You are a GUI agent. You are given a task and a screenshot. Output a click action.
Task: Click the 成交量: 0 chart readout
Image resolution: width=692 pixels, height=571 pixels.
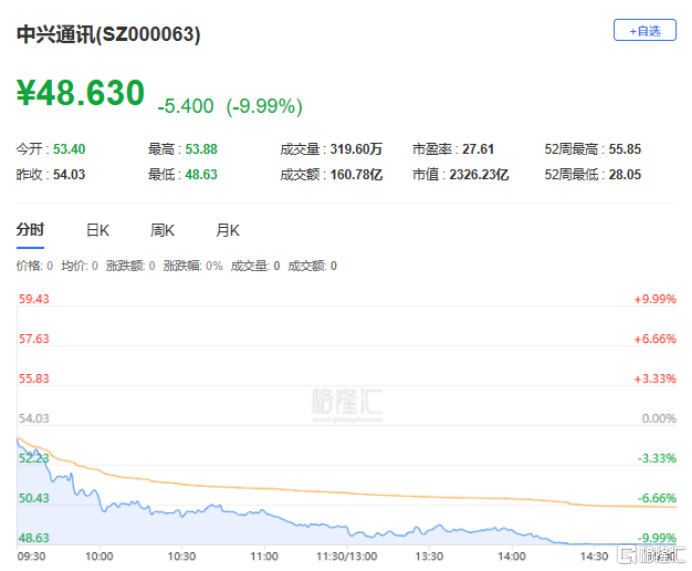pos(256,266)
